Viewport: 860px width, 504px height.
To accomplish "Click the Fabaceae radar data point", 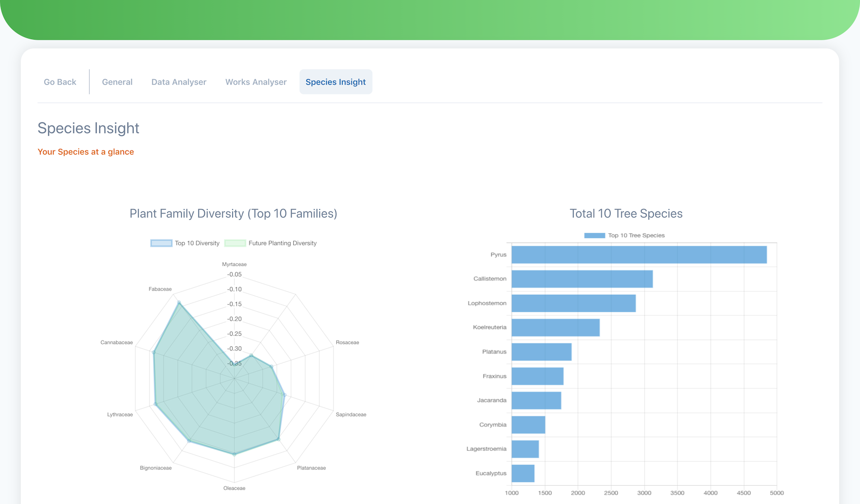I will tap(179, 303).
